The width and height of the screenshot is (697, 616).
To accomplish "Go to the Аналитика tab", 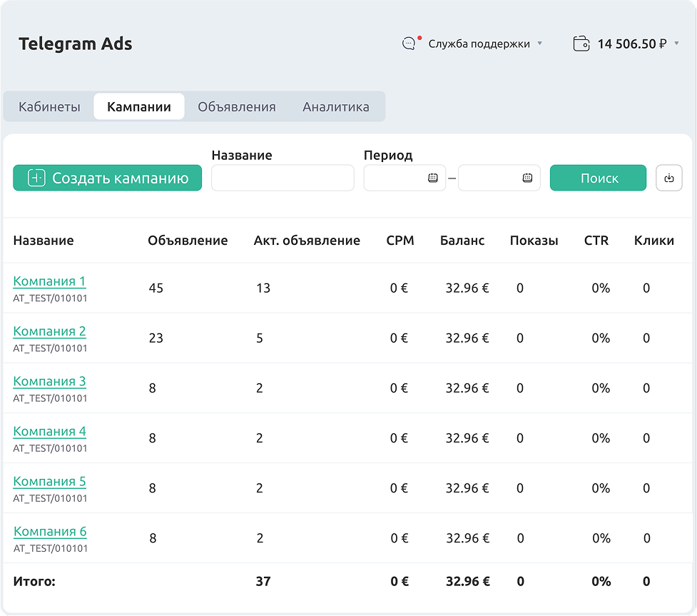I will [336, 107].
